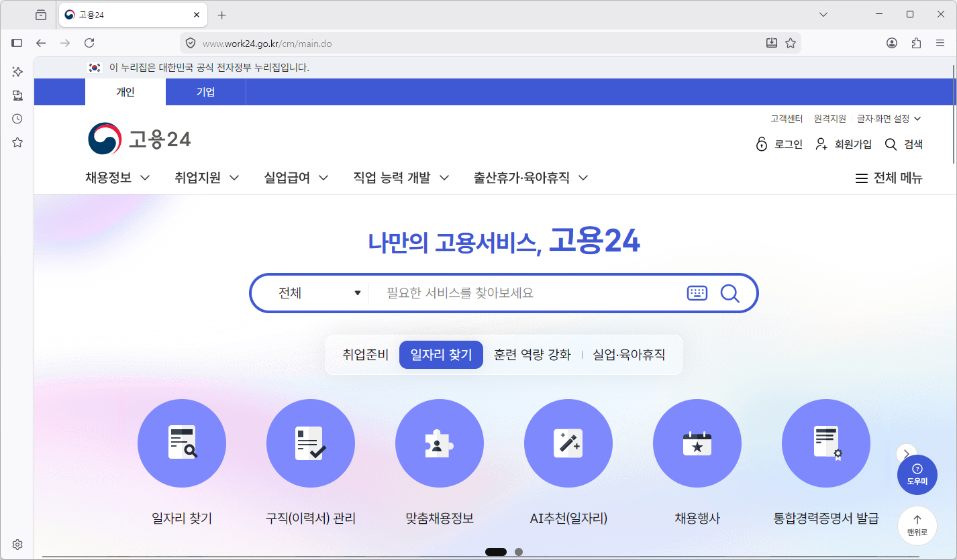This screenshot has width=957, height=560.
Task: Open the 구직(이력서) 관리 circle icon
Action: [311, 443]
